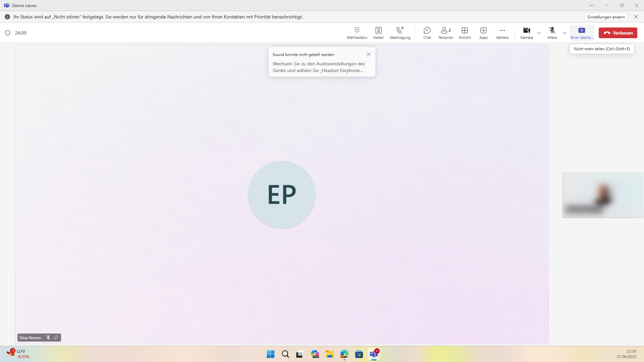Change layout via Ansicht icon
The image size is (644, 362).
[465, 33]
